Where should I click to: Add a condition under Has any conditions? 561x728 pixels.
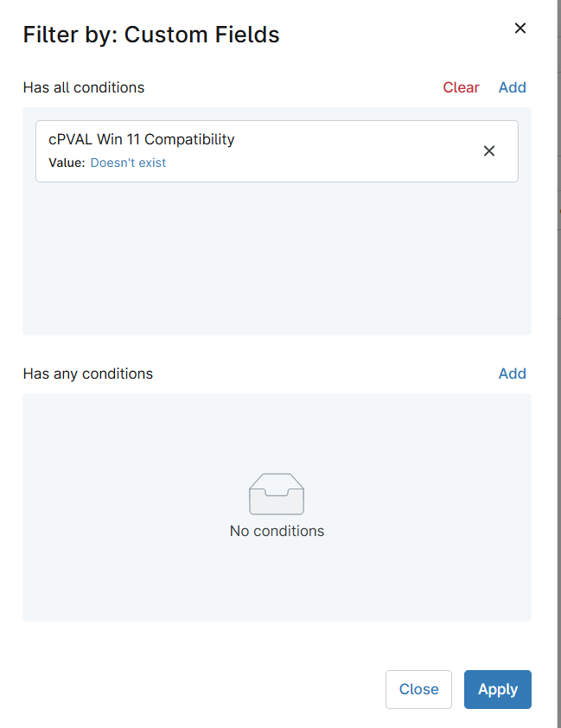[513, 374]
